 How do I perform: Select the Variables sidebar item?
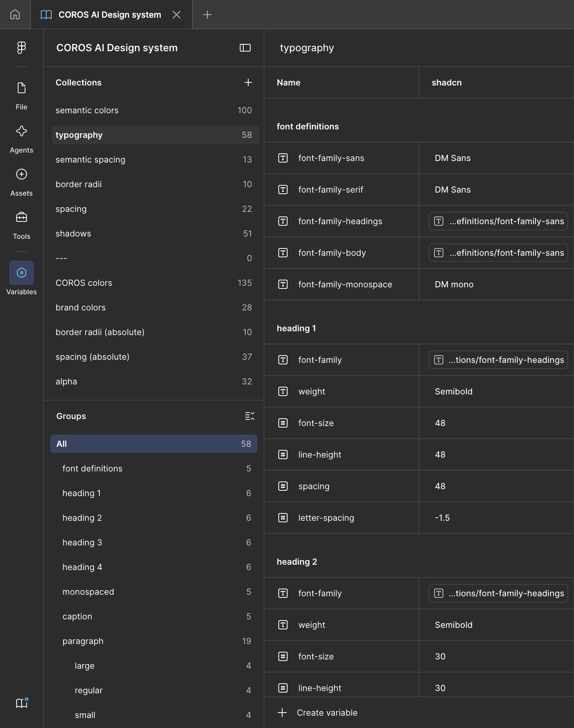[22, 278]
